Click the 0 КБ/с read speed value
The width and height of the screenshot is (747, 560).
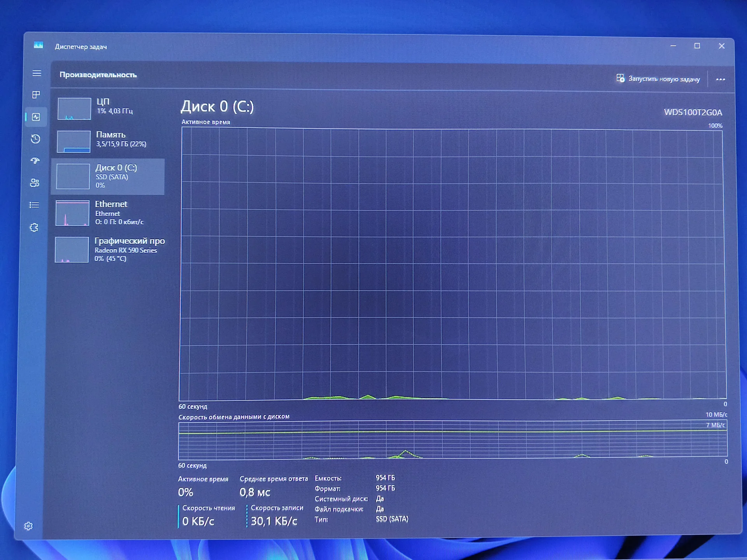198,521
